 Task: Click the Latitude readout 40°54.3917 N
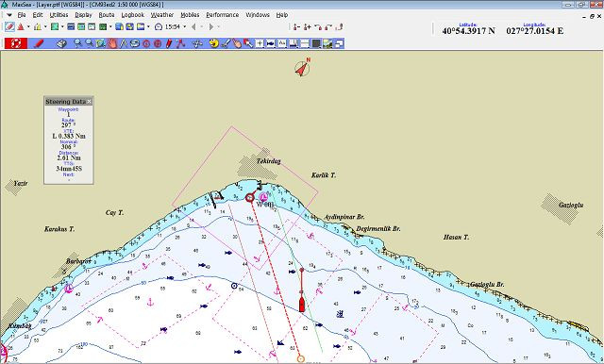tap(468, 31)
